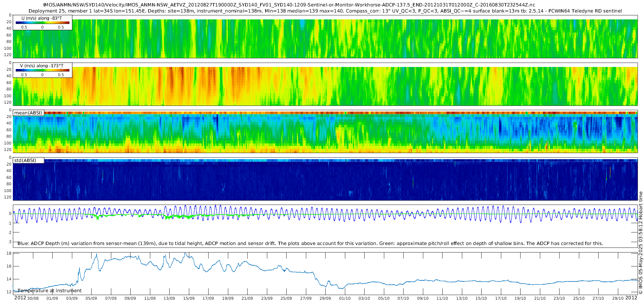644x304 pixels.
Task: Select the mean(ABSI) panel label
Action: (x=28, y=113)
